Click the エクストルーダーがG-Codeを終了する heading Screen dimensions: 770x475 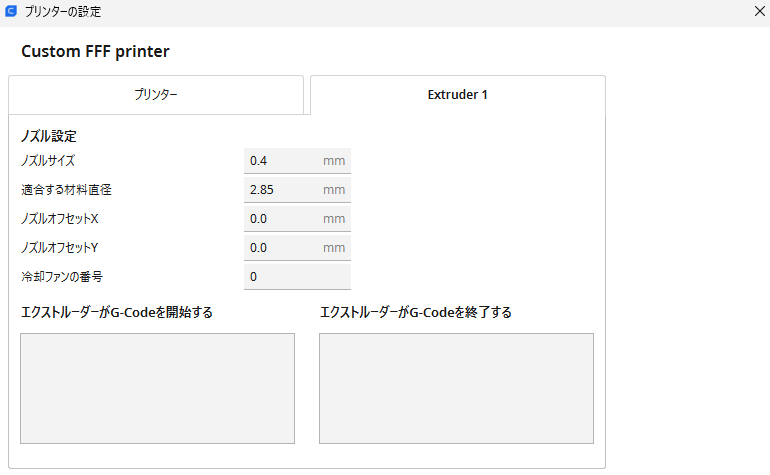click(x=415, y=312)
